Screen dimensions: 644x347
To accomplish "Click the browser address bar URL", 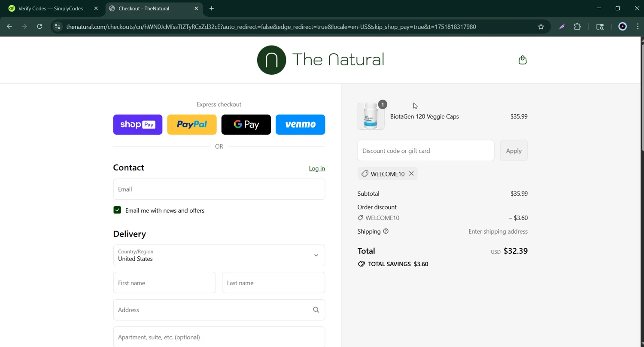I will [x=271, y=27].
